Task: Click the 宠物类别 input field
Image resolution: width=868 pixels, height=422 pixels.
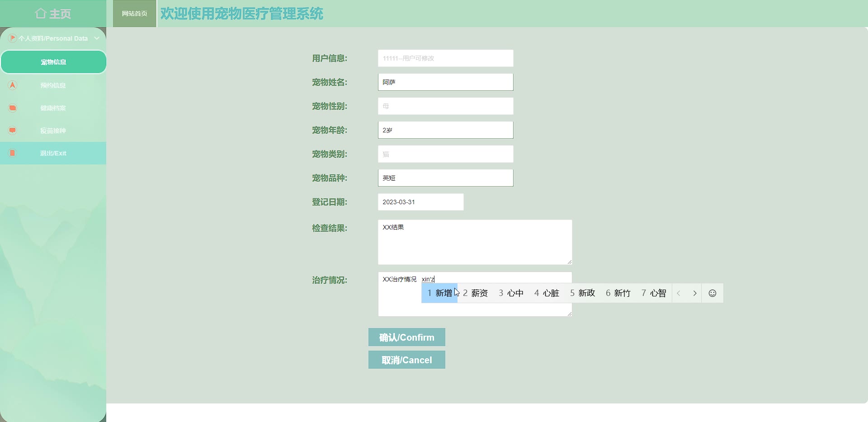Action: pyautogui.click(x=446, y=154)
